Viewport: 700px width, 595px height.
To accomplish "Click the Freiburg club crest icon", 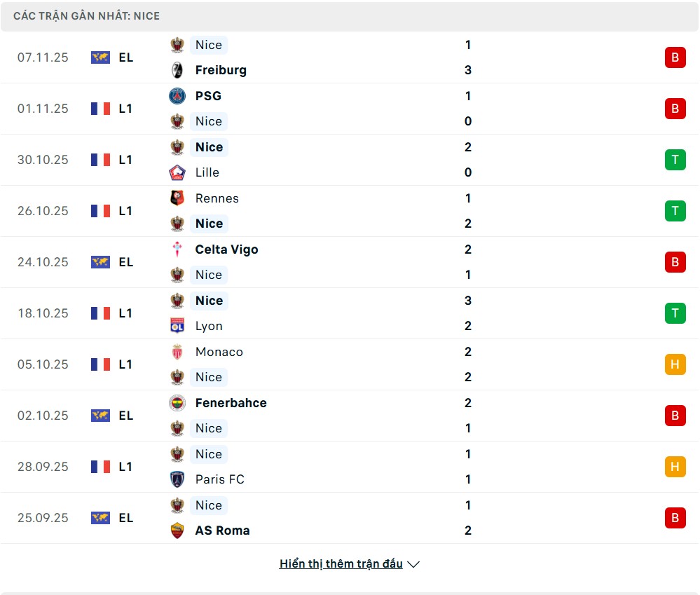I will tap(177, 70).
